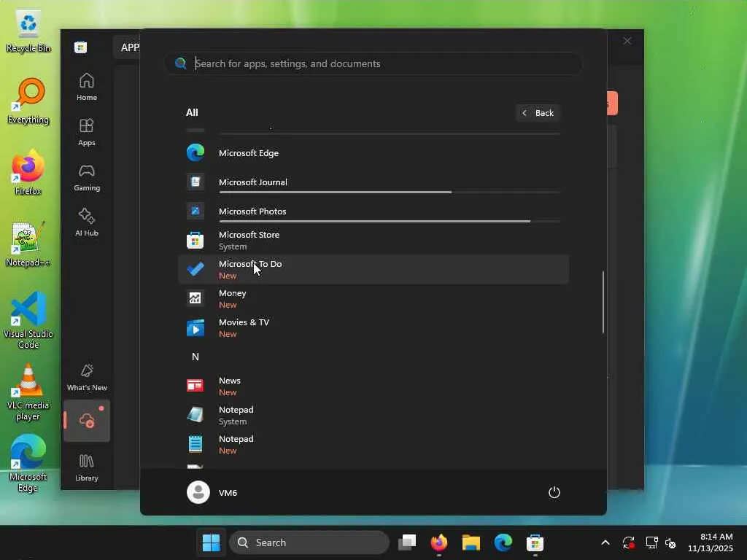Open Apps section in Store sidebar
The width and height of the screenshot is (747, 560).
[87, 132]
